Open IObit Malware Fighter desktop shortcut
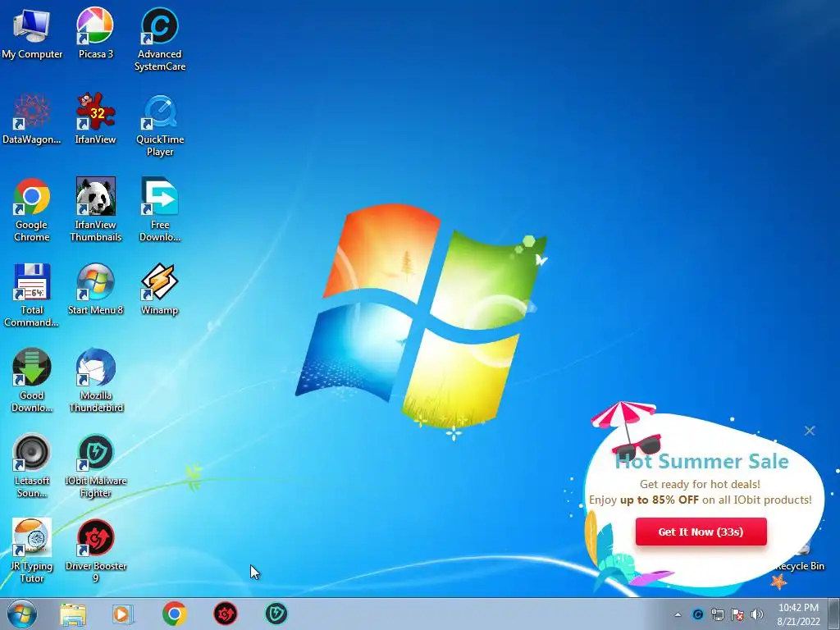This screenshot has width=840, height=630. 95,466
